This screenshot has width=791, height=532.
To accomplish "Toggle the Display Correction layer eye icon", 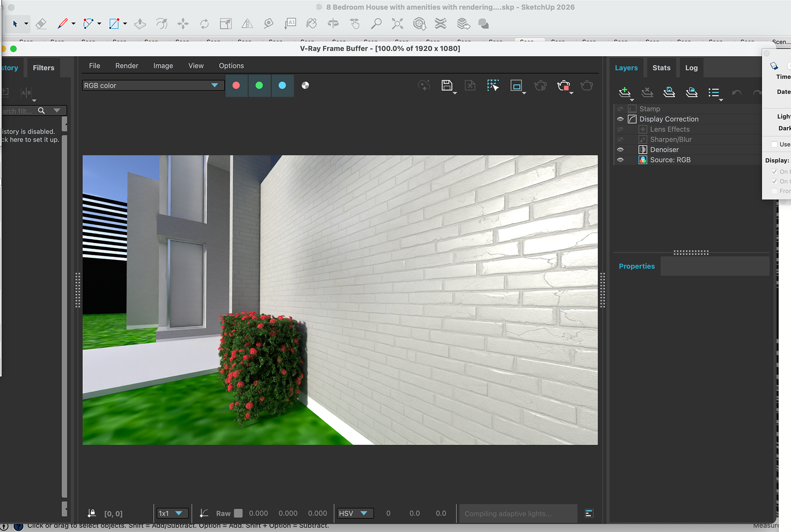I will pos(620,119).
